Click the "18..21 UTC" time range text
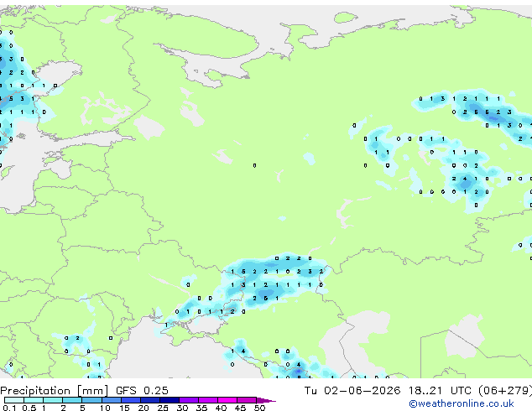The height and width of the screenshot is (411, 532). click(x=440, y=390)
